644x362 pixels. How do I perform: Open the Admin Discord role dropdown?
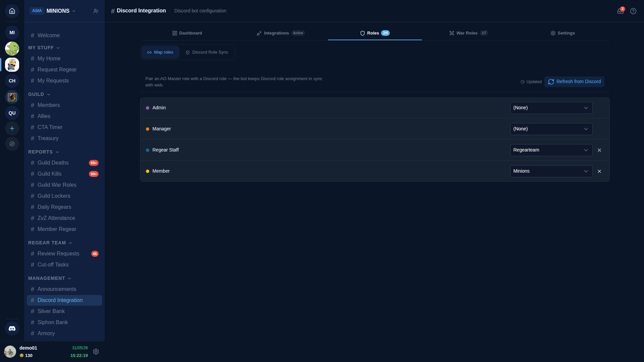pyautogui.click(x=551, y=108)
